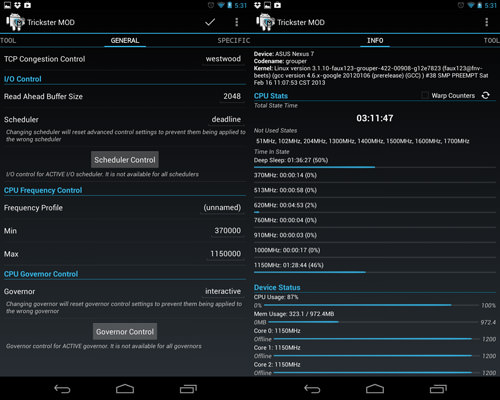Tap the Dropbox notification icon on right status bar
This screenshot has width=500, height=400.
click(257, 5)
